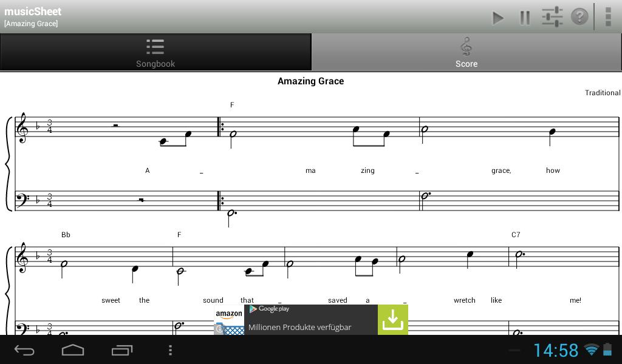Select the treble clef on the second system
The image size is (622, 364).
click(x=22, y=257)
